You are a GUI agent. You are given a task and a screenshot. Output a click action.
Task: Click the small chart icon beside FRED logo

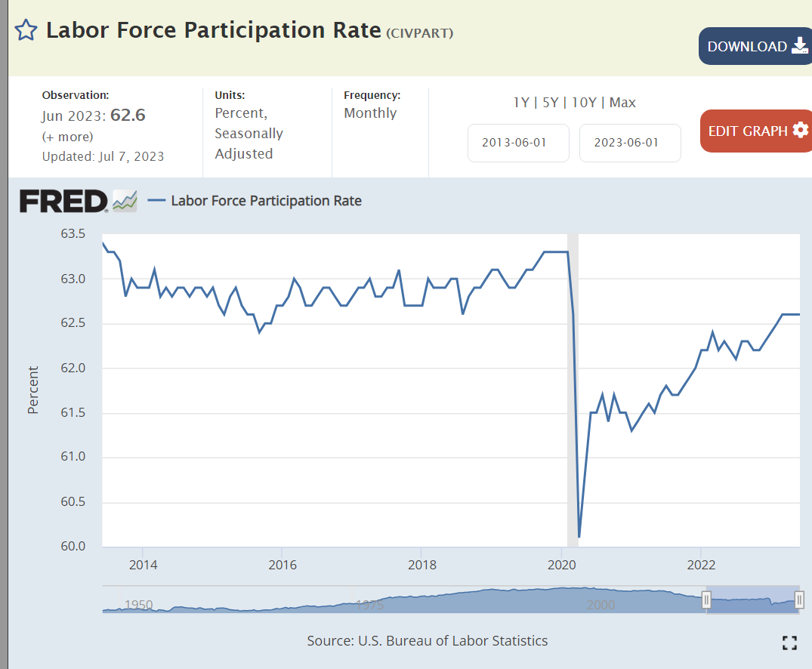(x=125, y=202)
